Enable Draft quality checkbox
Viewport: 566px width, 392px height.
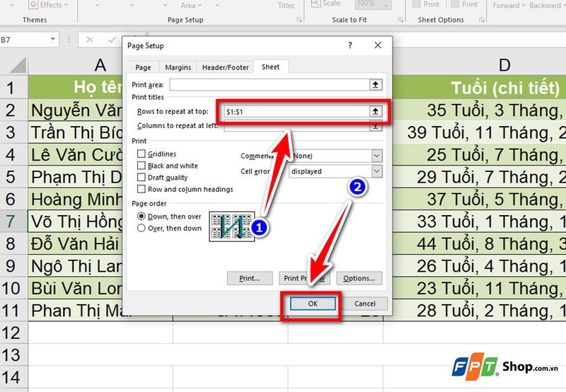click(141, 177)
